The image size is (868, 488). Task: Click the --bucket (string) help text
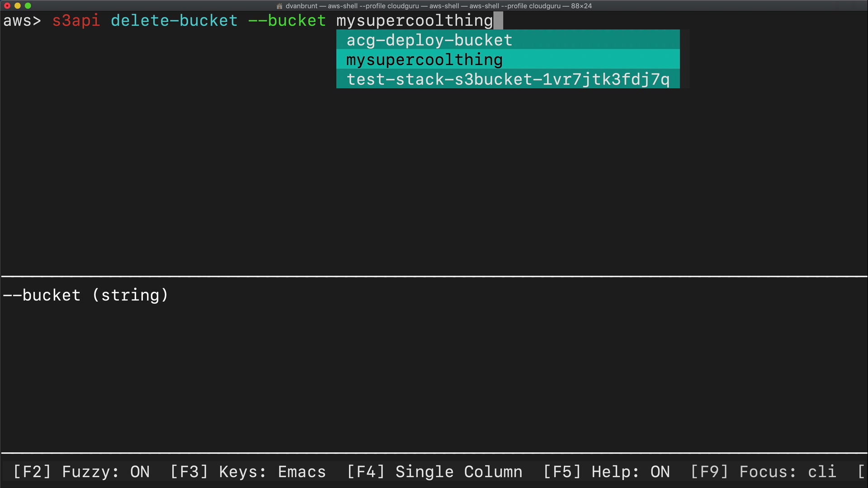coord(85,295)
